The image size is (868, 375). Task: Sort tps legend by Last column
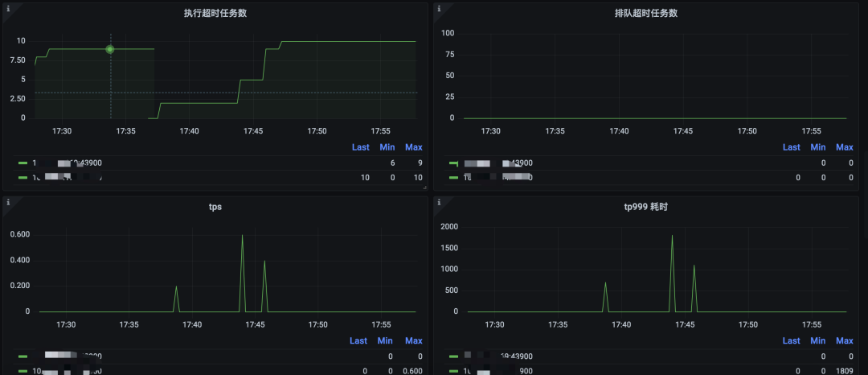tap(358, 340)
